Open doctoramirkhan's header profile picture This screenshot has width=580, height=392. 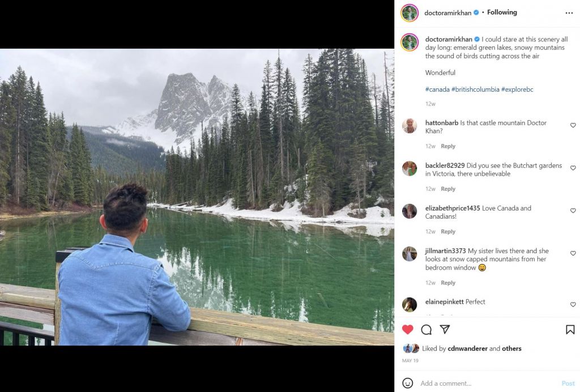point(410,12)
